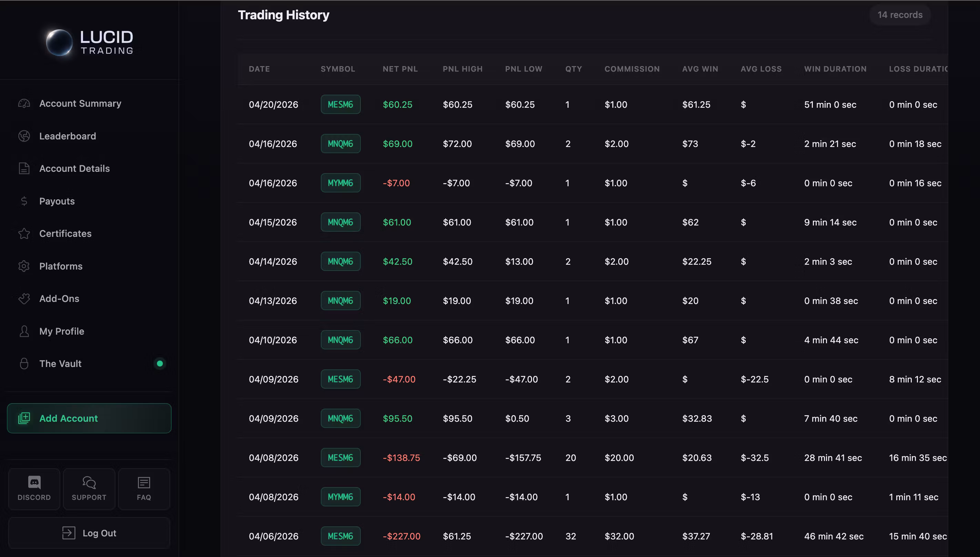980x557 pixels.
Task: Click the NET PNL column header
Action: tap(400, 69)
